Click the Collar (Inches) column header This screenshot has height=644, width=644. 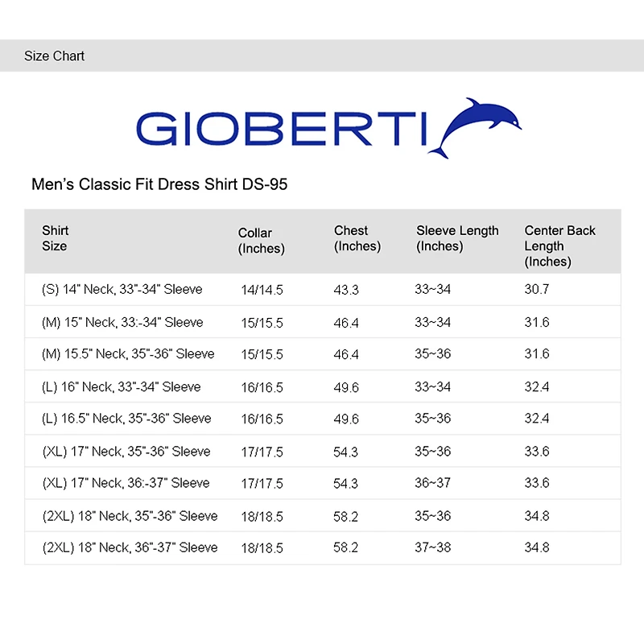pos(261,241)
